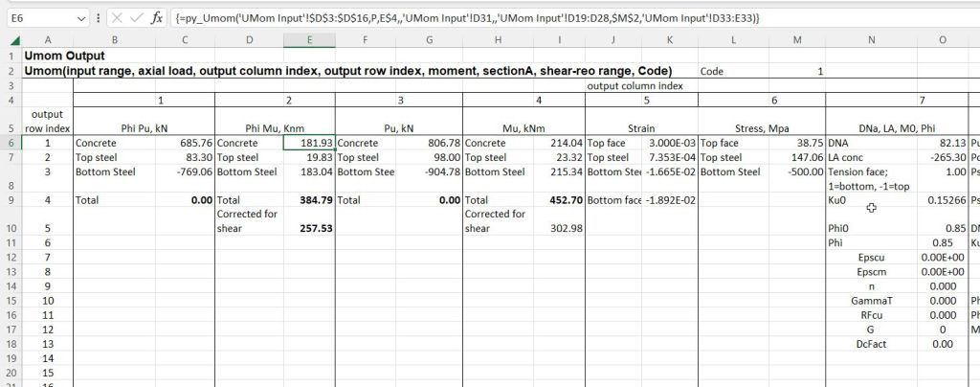Click the Cancel X icon in formula bar
Viewport: 980px width, 387px height.
point(115,17)
